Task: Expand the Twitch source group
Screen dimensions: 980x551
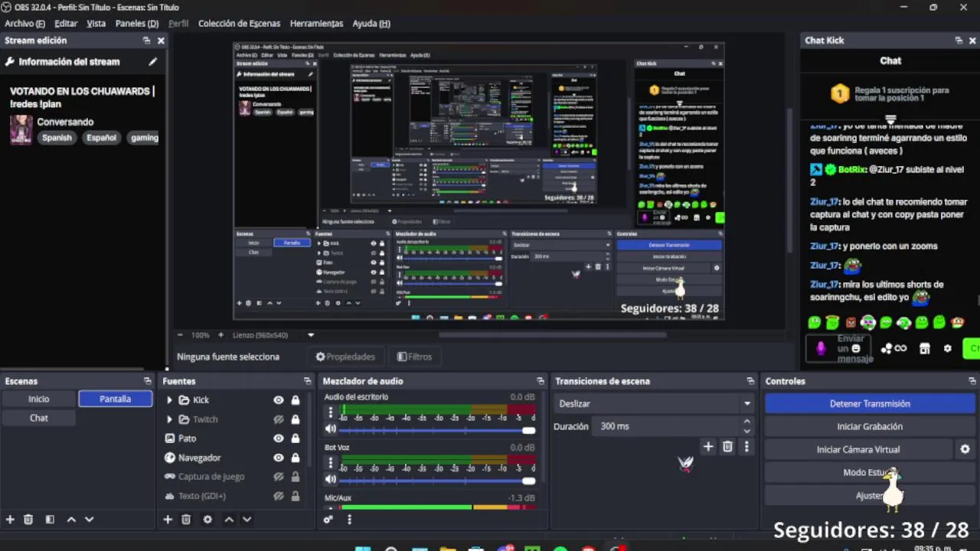Action: (169, 419)
